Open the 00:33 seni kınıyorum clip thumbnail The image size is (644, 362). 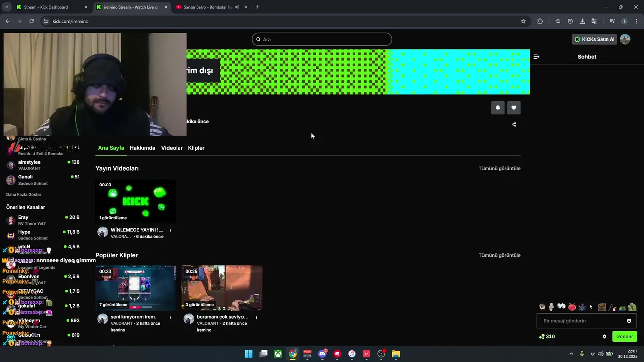point(136,288)
